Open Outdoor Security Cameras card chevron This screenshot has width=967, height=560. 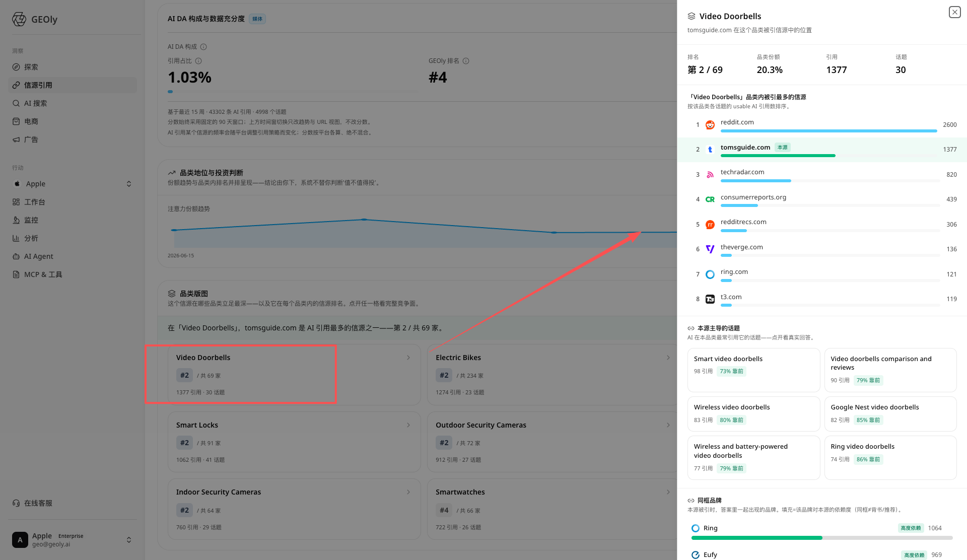(668, 425)
